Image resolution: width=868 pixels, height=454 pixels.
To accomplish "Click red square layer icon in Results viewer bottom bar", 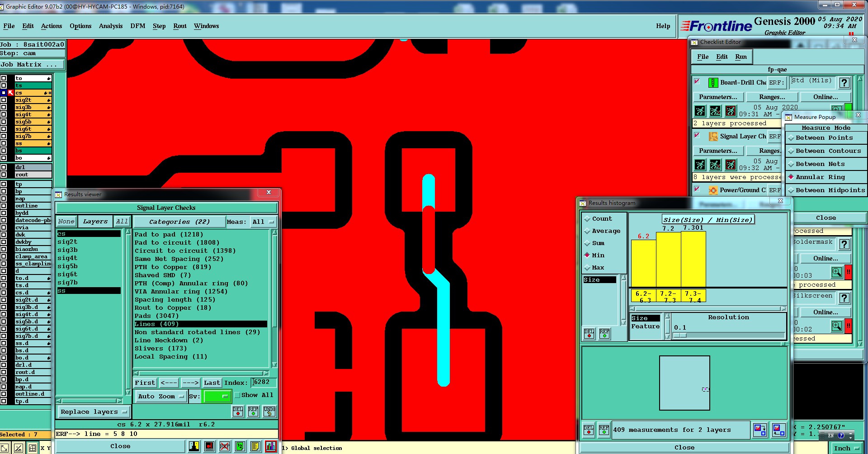I will pos(209,446).
